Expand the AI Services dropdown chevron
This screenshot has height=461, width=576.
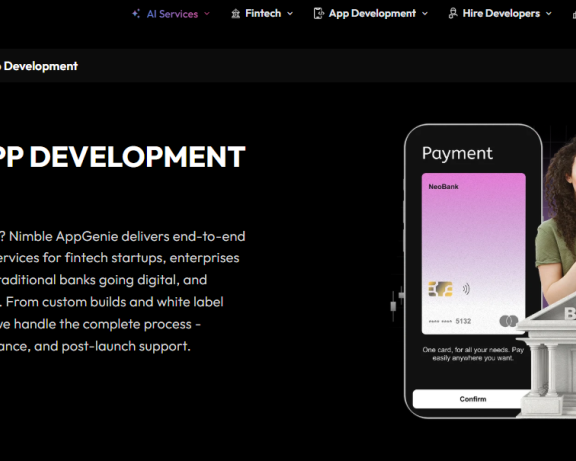[x=207, y=14]
